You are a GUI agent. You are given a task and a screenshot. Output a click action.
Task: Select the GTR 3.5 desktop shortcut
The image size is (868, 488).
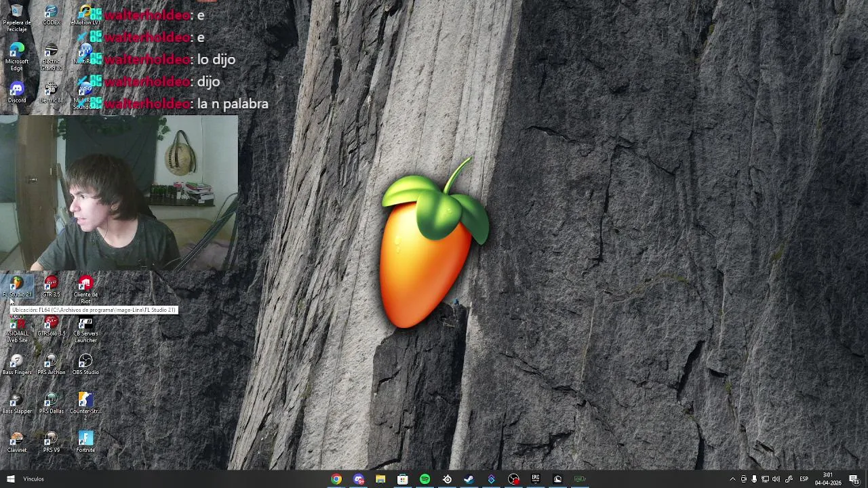[x=52, y=287]
